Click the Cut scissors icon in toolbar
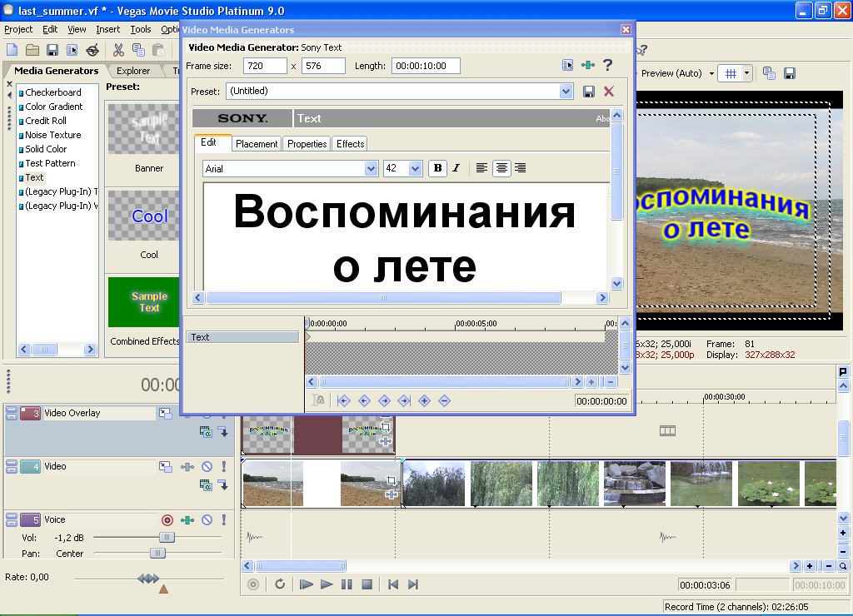The width and height of the screenshot is (853, 616). [x=118, y=50]
